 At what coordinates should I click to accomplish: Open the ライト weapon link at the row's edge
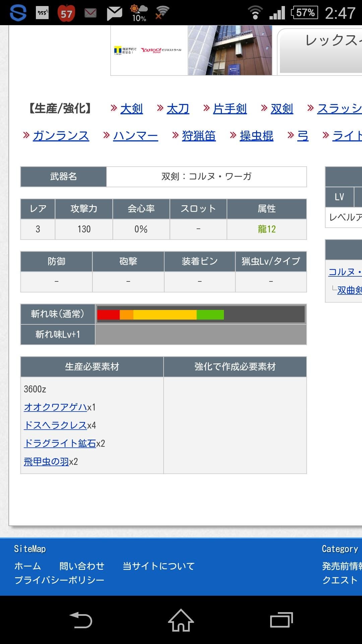[347, 136]
